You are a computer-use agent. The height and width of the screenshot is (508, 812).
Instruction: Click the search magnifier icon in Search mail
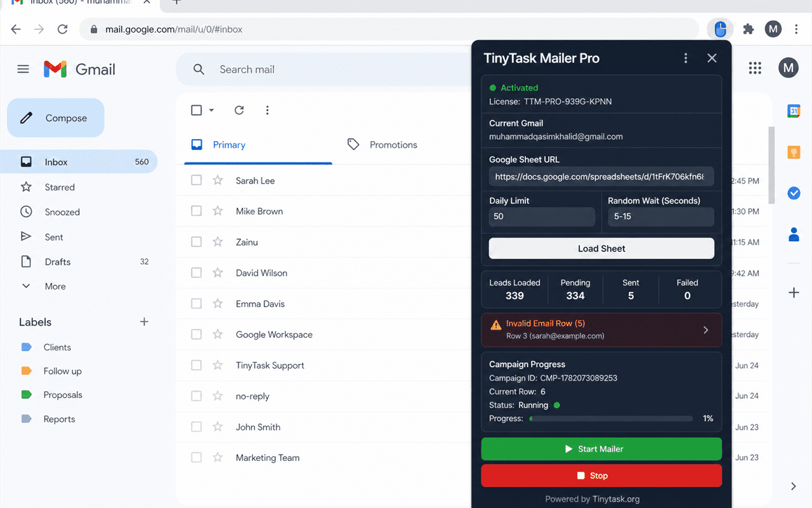199,69
